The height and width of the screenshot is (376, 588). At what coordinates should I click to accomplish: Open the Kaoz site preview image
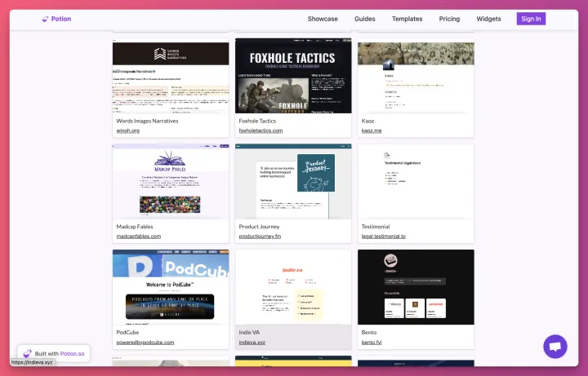click(416, 76)
